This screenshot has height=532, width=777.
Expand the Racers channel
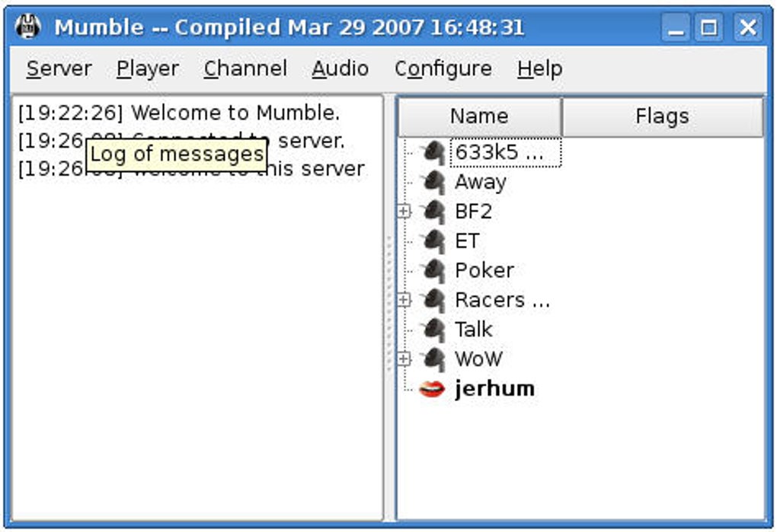(404, 299)
